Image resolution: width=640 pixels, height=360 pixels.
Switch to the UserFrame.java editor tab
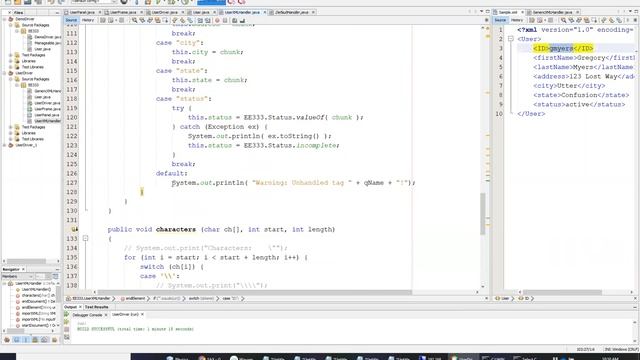(122, 12)
